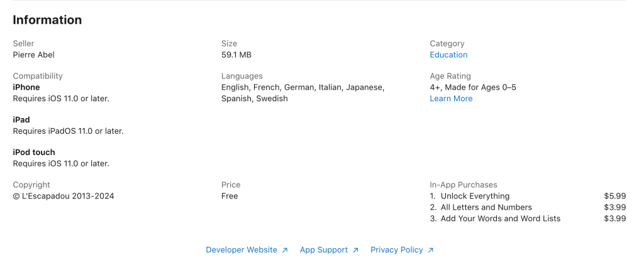This screenshot has height=260, width=644.
Task: Click Learn More under Age Rating
Action: coord(451,99)
